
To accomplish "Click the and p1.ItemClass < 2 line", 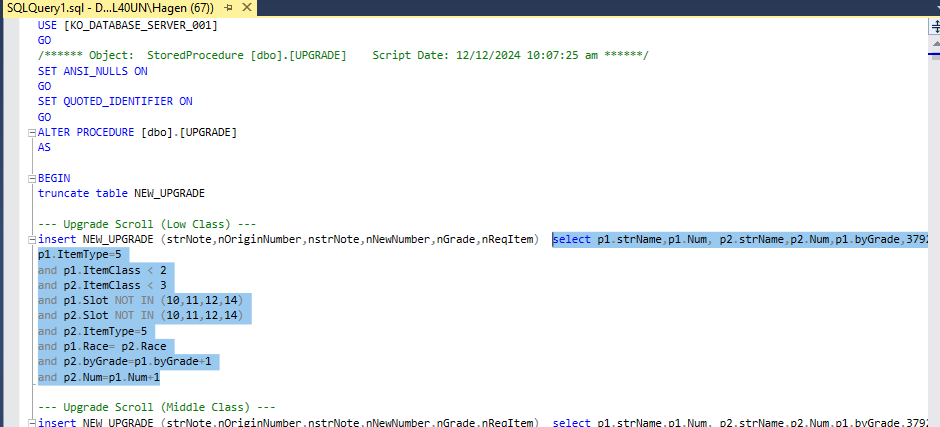I will click(x=102, y=270).
